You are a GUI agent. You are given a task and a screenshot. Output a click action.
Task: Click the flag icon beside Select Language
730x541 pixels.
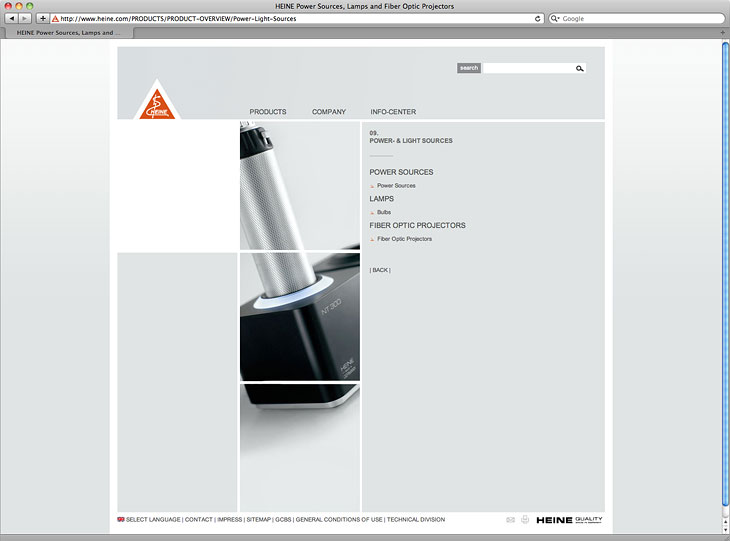121,520
